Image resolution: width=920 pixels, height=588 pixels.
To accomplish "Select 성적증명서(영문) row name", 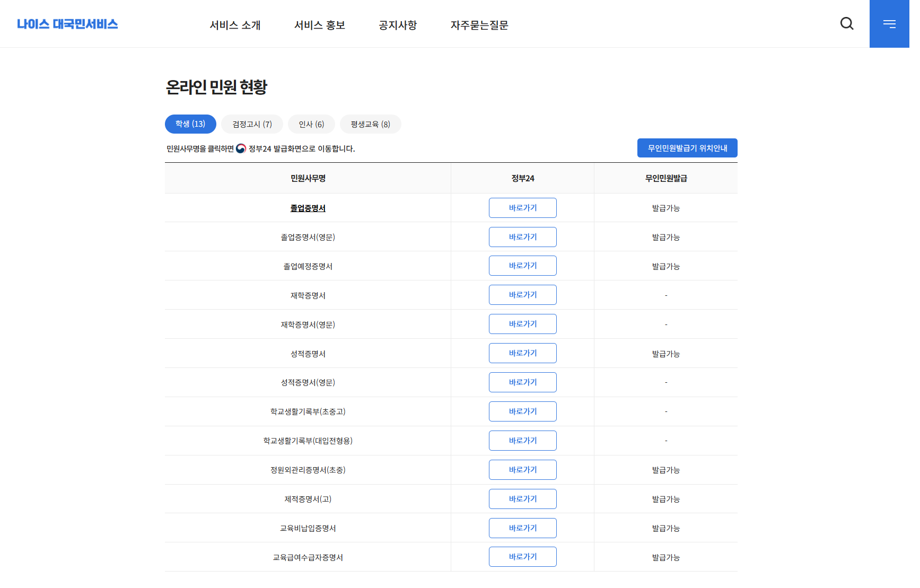I will tap(308, 382).
